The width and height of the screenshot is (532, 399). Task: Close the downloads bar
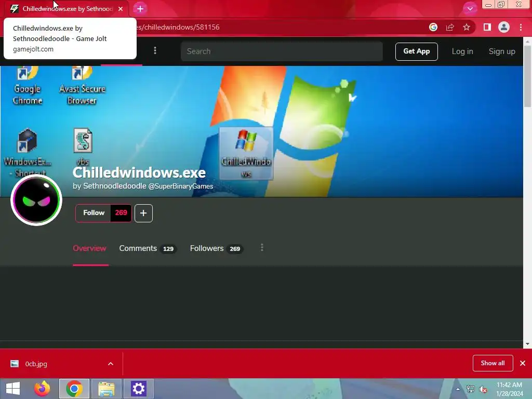(523, 363)
